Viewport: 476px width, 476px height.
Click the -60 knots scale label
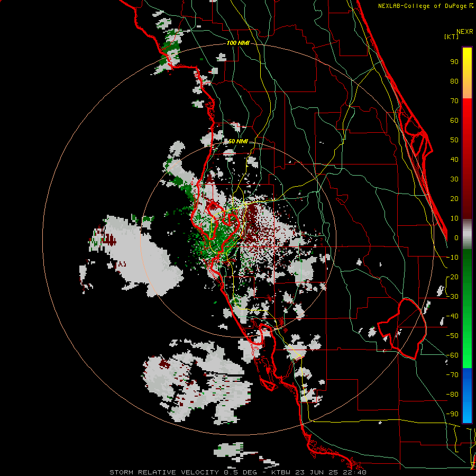tap(452, 355)
